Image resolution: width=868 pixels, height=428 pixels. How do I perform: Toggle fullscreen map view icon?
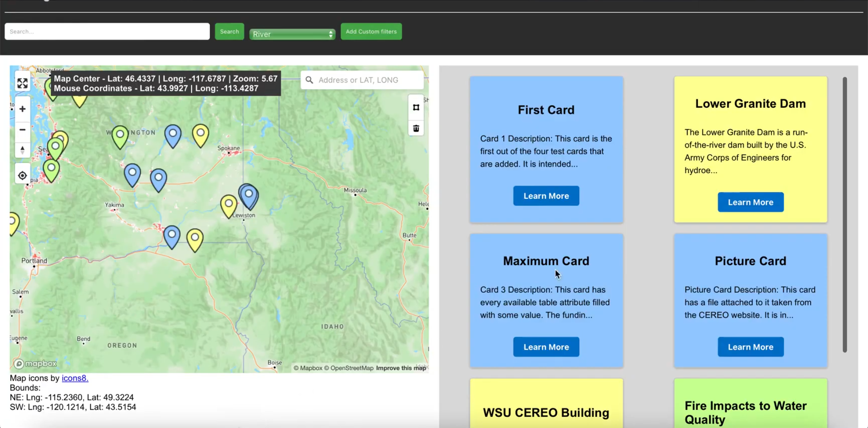point(22,83)
